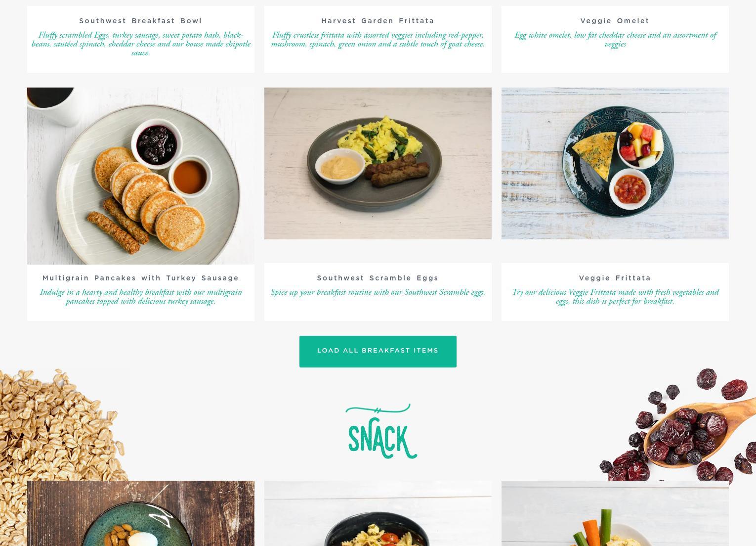Screen dimensions: 756x546
Task: Click the Multigrain Pancakes with Turkey Sausage title
Action: [141, 278]
